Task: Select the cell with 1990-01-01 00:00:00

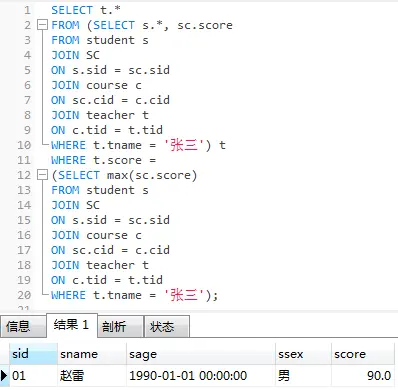Action: click(201, 376)
